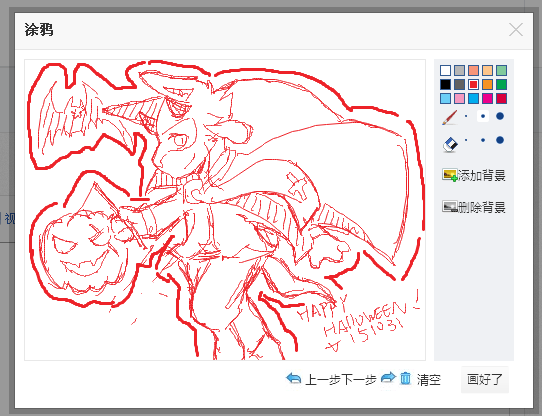The width and height of the screenshot is (542, 416).
Task: Click the 删除背景 picture icon
Action: coord(450,207)
